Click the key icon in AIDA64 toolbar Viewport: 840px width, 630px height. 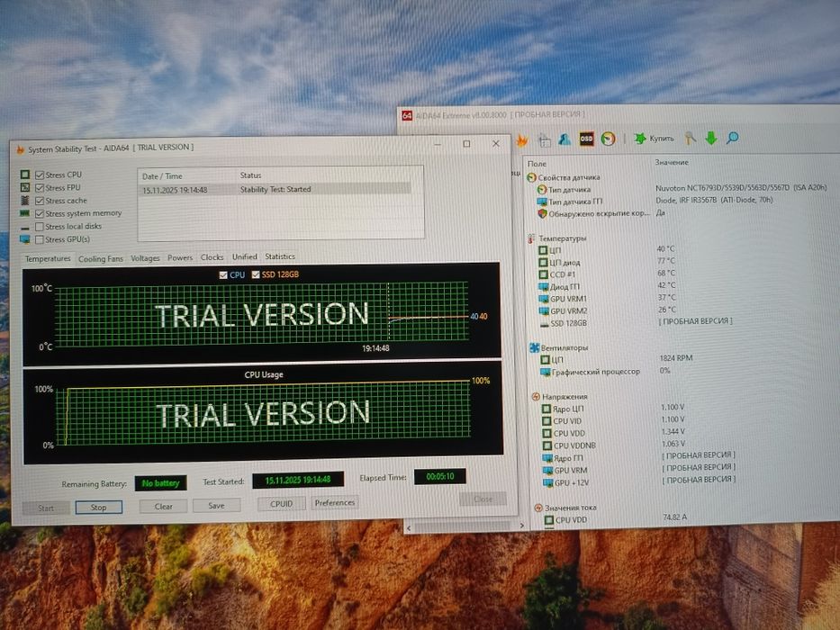[x=690, y=139]
